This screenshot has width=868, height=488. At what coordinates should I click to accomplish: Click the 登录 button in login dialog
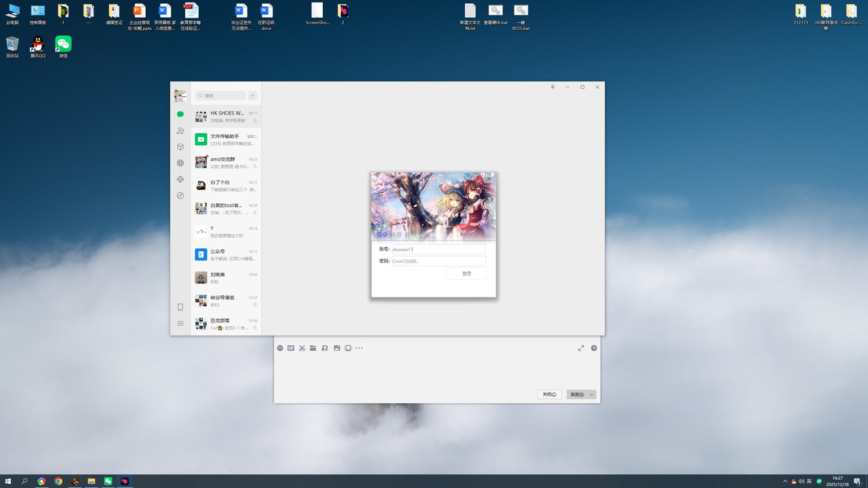[x=467, y=274]
